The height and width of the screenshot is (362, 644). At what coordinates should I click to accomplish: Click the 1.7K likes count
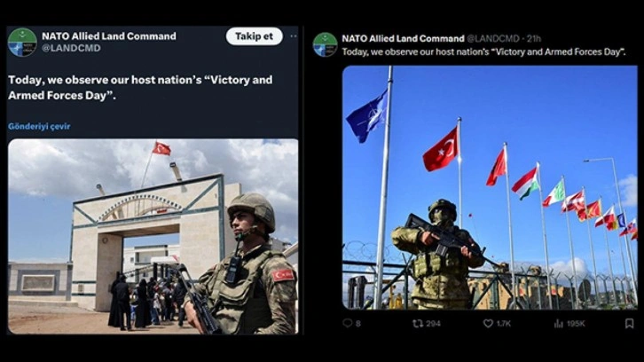click(503, 324)
